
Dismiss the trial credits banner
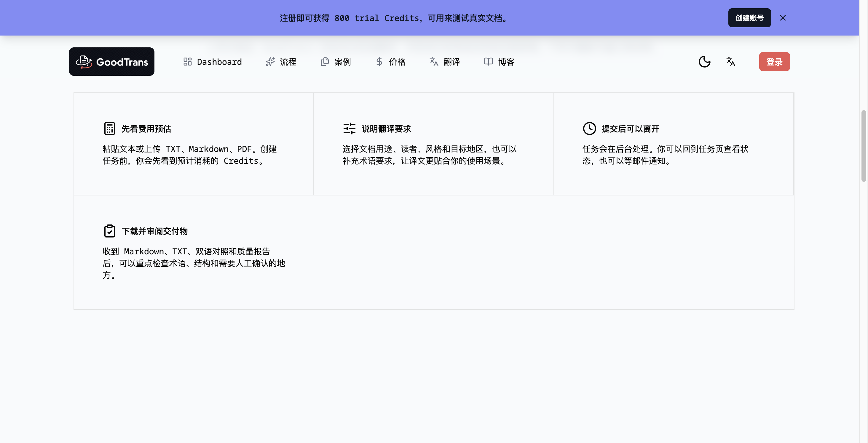pyautogui.click(x=783, y=18)
